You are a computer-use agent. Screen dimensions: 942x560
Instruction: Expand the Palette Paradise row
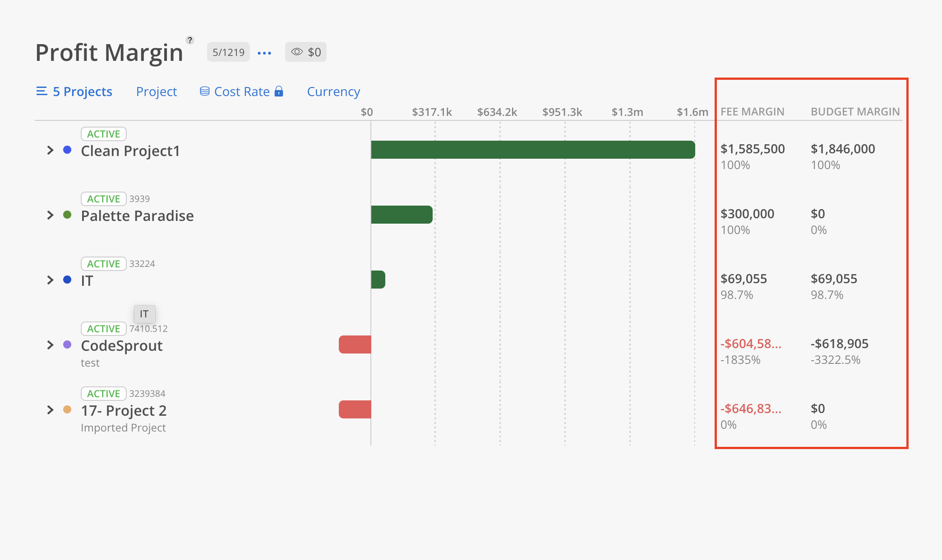[x=50, y=215]
